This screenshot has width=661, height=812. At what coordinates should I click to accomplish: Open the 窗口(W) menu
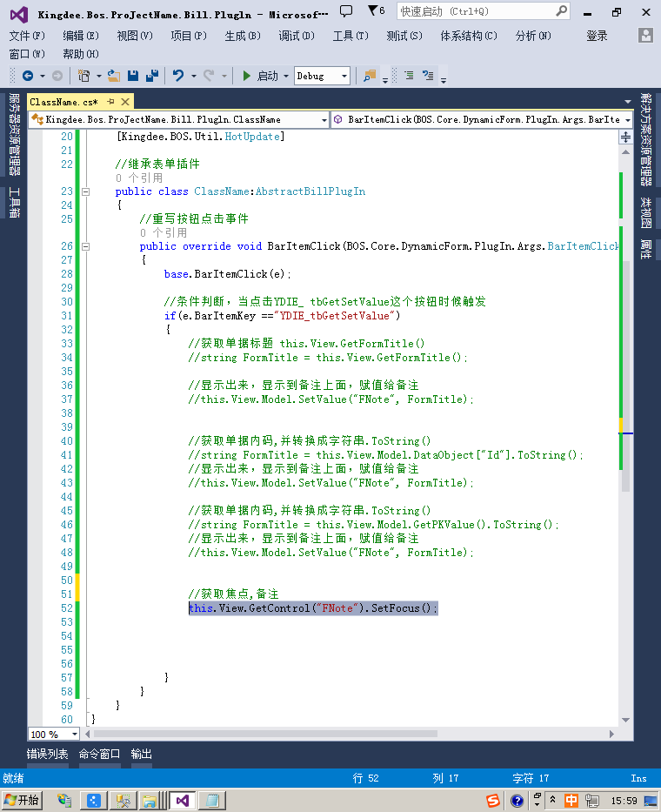point(27,54)
